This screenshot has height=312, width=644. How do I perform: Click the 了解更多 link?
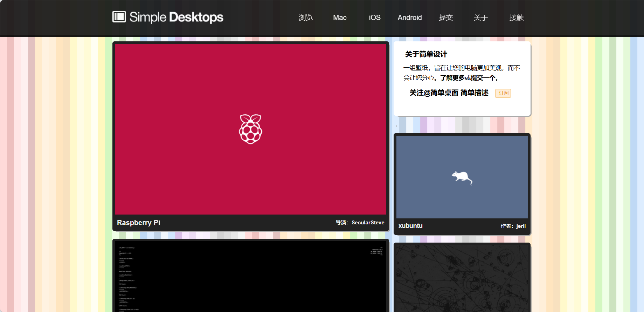pos(452,78)
